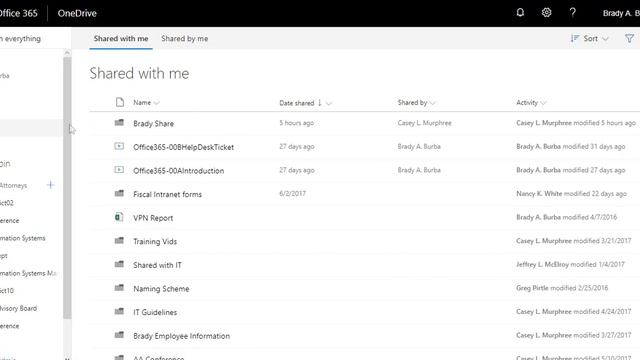Click the plus icon beside Attorneys
This screenshot has height=360, width=640.
pyautogui.click(x=51, y=185)
